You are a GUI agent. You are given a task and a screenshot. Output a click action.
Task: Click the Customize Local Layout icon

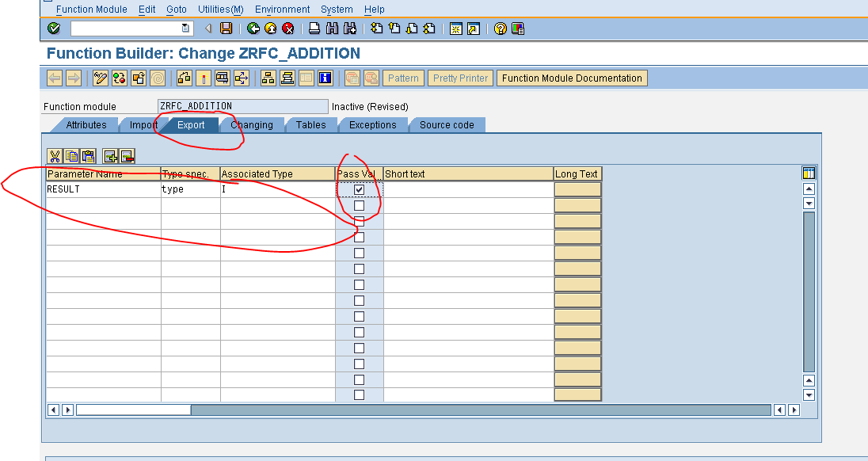[x=518, y=29]
